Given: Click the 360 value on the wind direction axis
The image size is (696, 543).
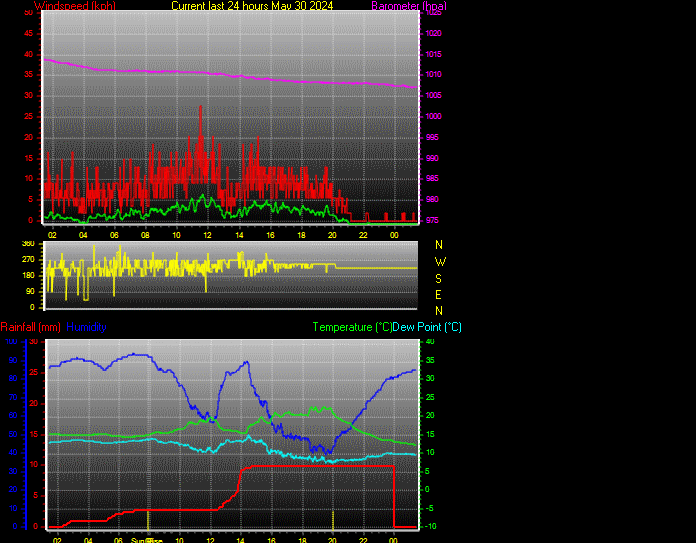Looking at the screenshot, I should pos(28,244).
